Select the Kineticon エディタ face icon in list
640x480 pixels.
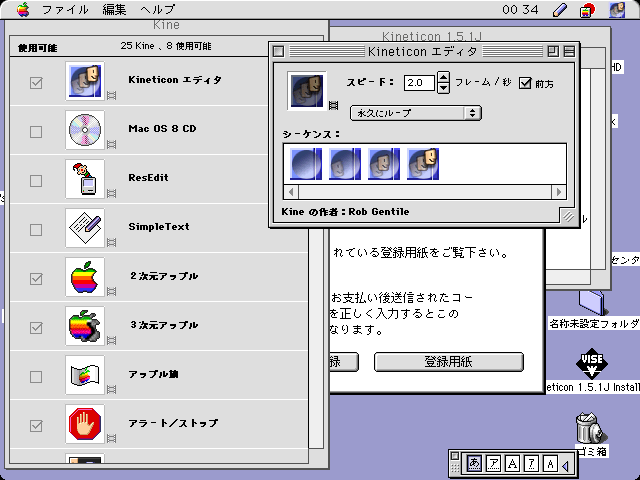click(x=85, y=81)
